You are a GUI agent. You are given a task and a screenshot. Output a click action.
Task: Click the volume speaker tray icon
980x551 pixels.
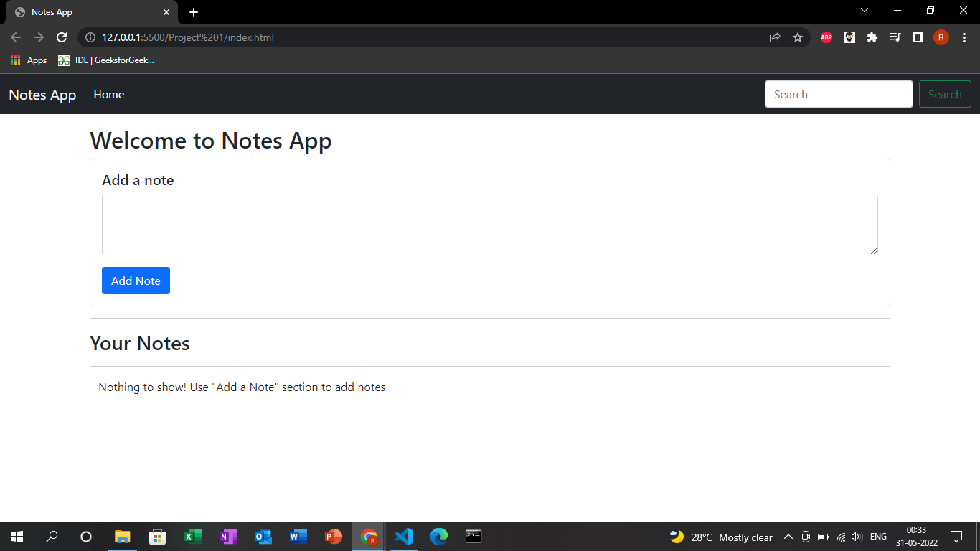pyautogui.click(x=857, y=537)
